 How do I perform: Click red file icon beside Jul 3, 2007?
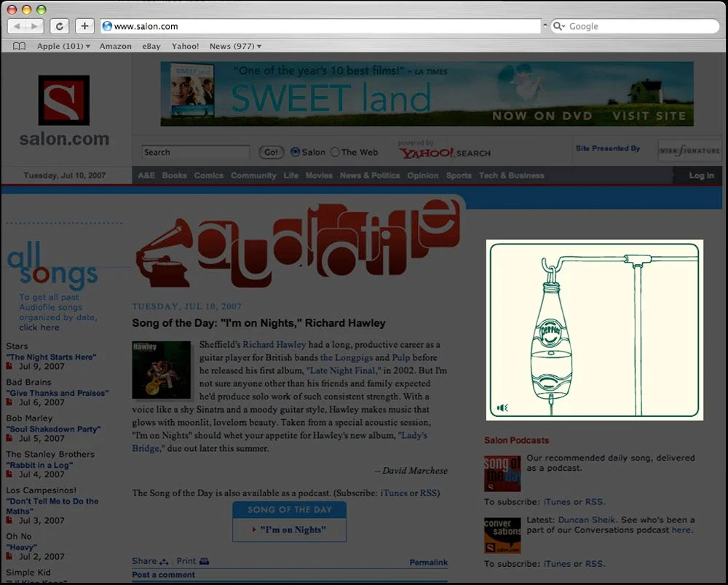click(x=9, y=520)
